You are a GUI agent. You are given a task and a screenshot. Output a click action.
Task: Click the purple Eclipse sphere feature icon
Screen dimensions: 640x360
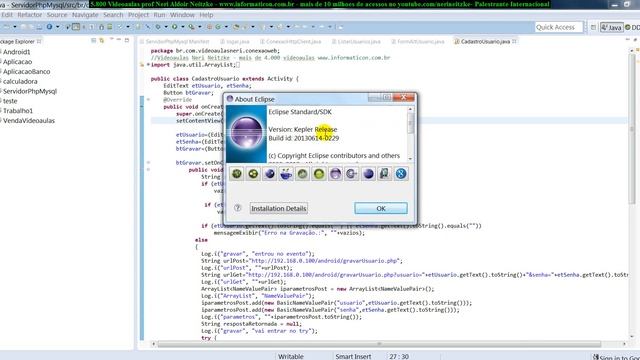335,174
